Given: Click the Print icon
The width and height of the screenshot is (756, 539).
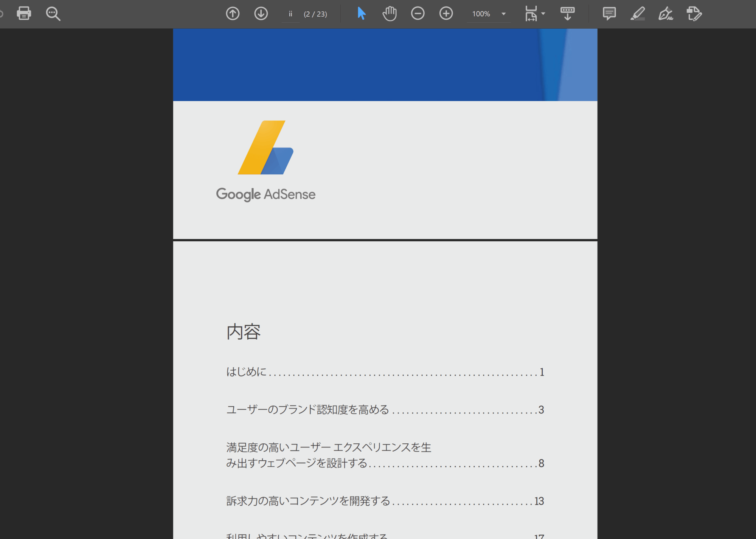Looking at the screenshot, I should [x=24, y=14].
